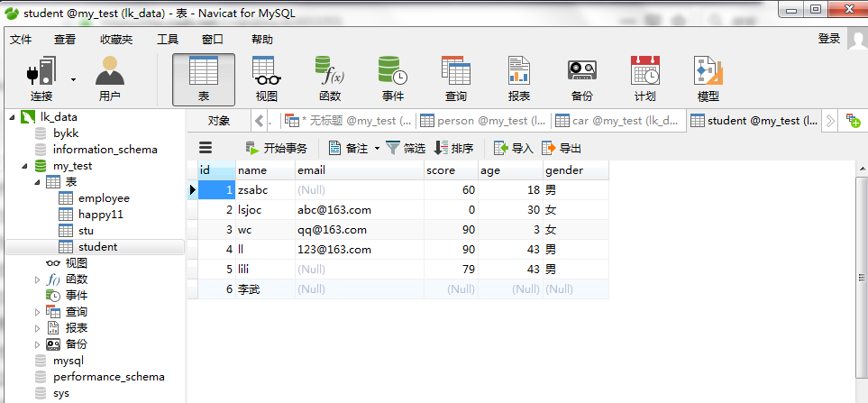Switch to the 对象 tab
Viewport: 868px width, 403px height.
tap(219, 121)
